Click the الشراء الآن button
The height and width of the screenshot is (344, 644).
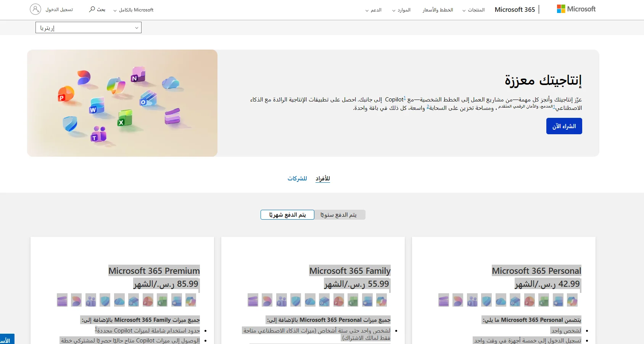(x=564, y=126)
